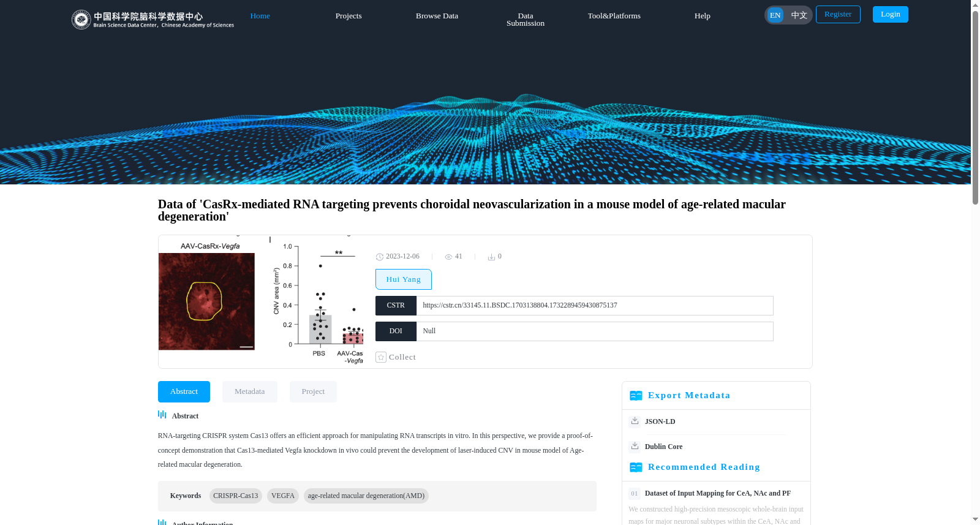The width and height of the screenshot is (980, 525).
Task: Open the Browse Data menu
Action: [437, 16]
